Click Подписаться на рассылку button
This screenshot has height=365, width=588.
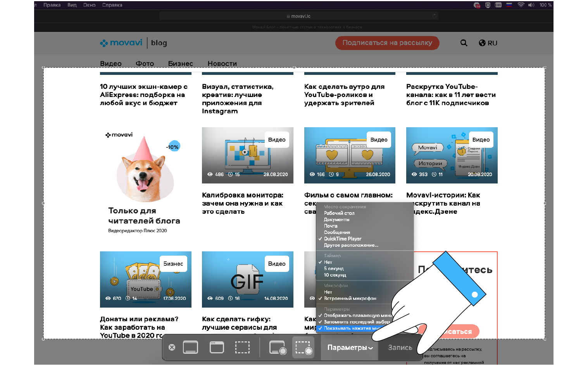click(387, 43)
